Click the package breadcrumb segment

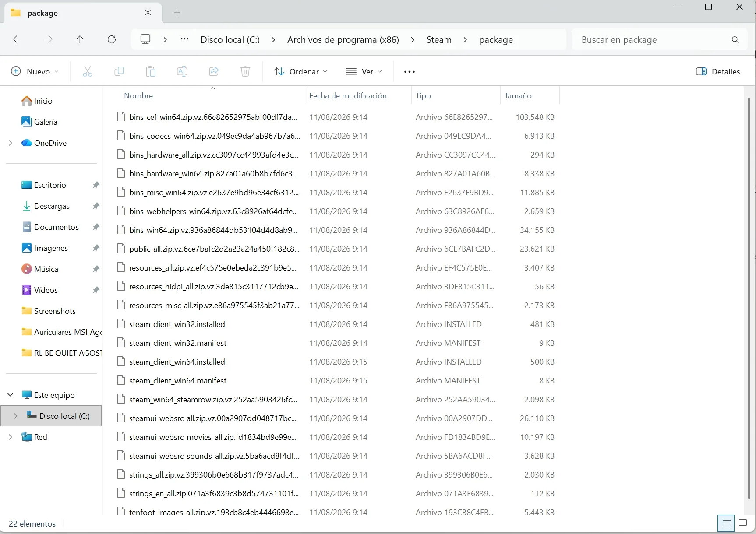pyautogui.click(x=496, y=40)
